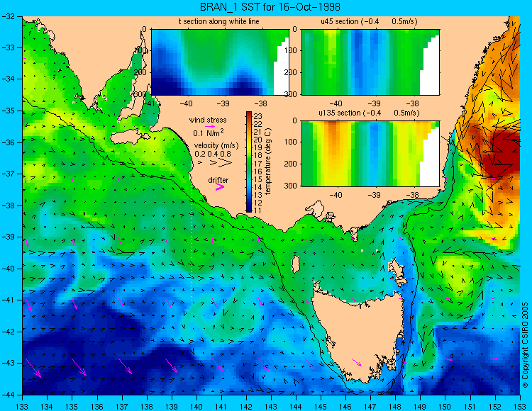Click King Island northwest of Tasmania
The height and width of the screenshot is (411, 532).
[296, 264]
